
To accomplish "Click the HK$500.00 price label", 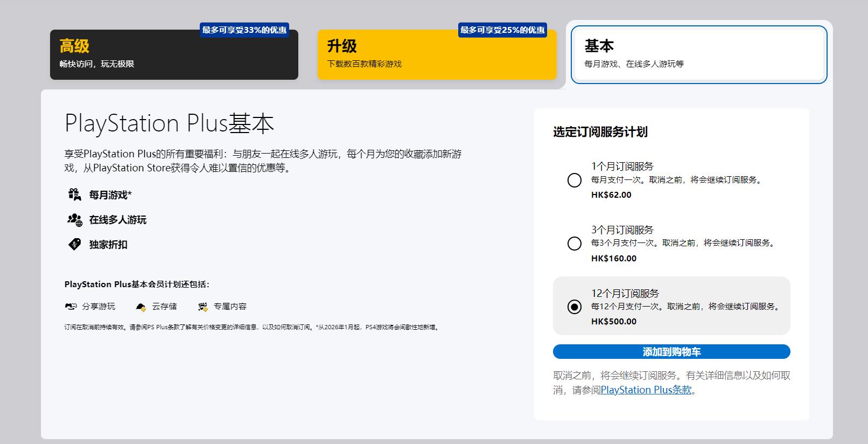I will [x=613, y=321].
